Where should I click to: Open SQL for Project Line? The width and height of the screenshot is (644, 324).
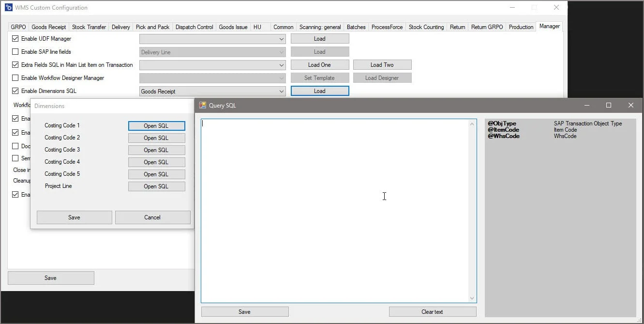tap(157, 186)
